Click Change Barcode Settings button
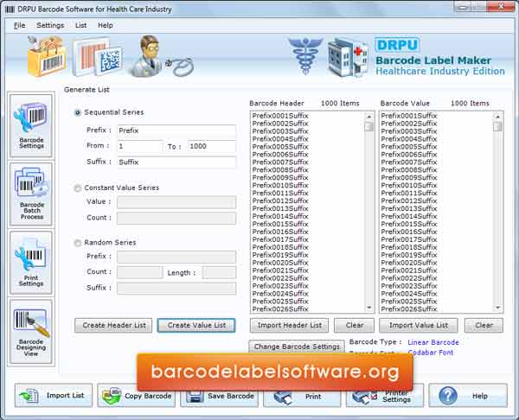Image resolution: width=519 pixels, height=420 pixels. pos(297,347)
